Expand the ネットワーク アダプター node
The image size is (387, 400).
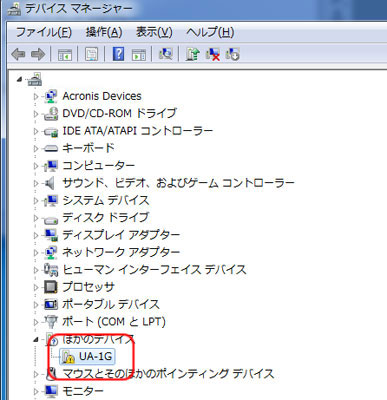[x=36, y=252]
